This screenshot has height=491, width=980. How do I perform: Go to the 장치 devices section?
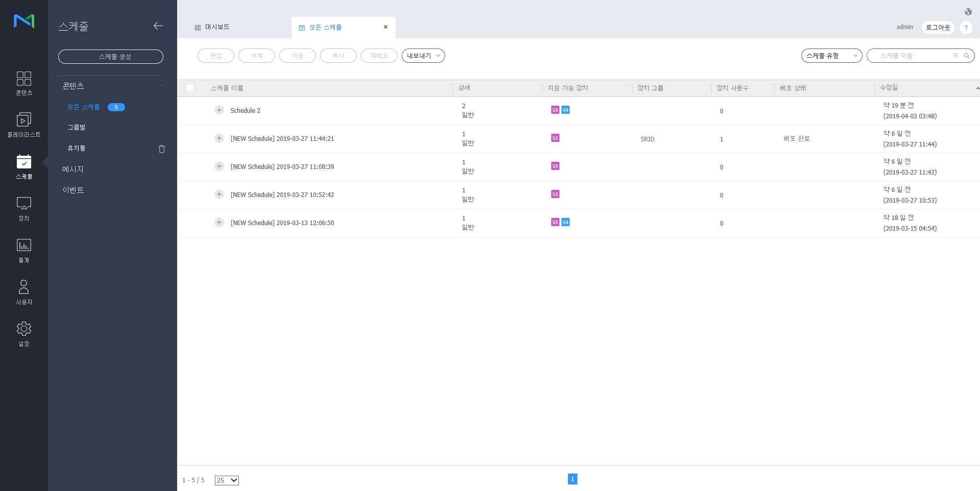pyautogui.click(x=23, y=209)
